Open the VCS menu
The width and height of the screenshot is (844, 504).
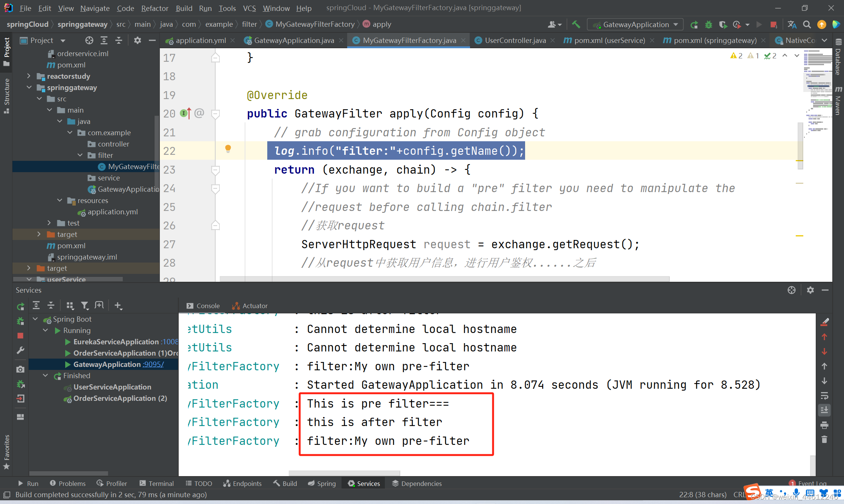coord(249,8)
